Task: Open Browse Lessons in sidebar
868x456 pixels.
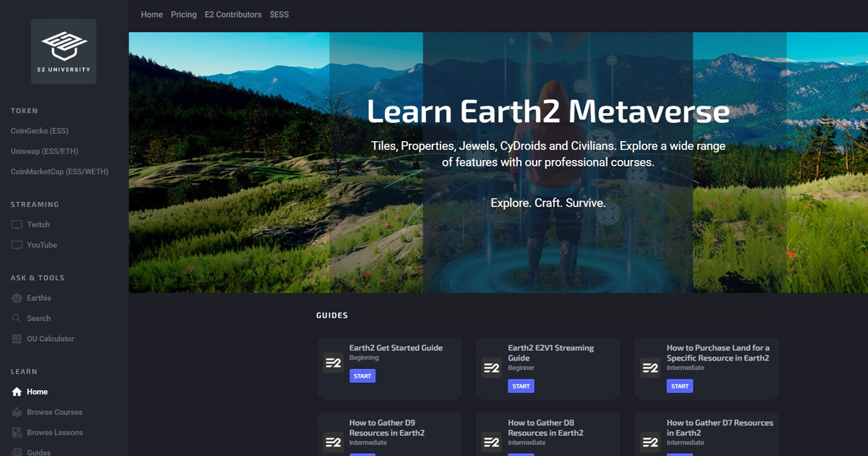Action: (55, 432)
